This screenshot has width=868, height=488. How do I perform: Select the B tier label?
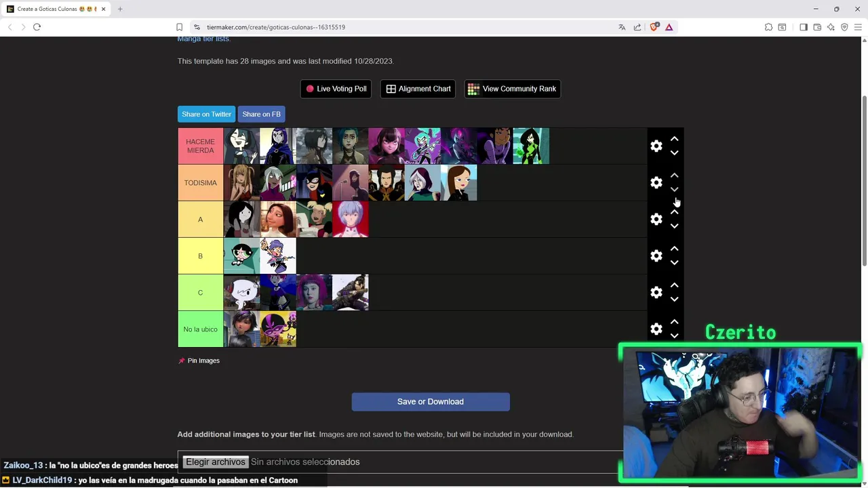pyautogui.click(x=200, y=256)
